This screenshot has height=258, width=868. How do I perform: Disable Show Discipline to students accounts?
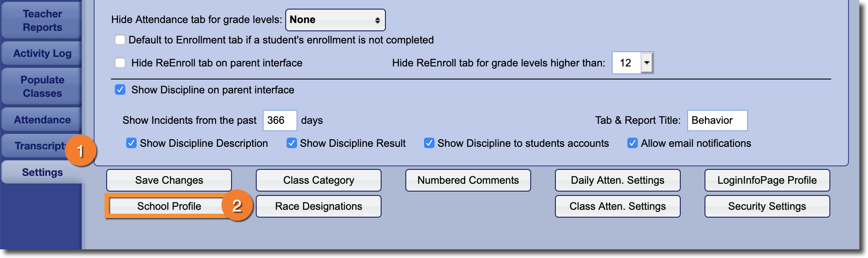429,143
